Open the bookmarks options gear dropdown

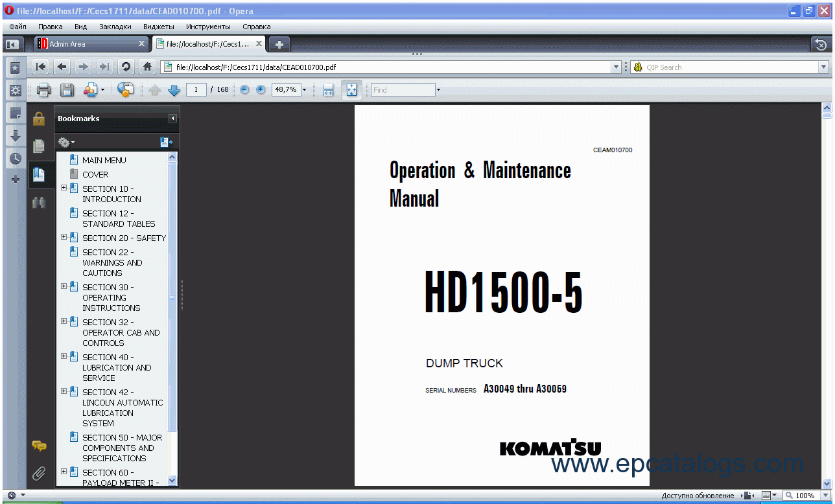coord(66,142)
